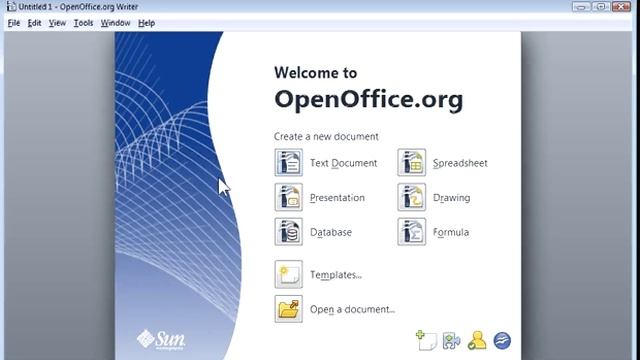640x360 pixels.
Task: Click the Templates icon
Action: pos(289,274)
